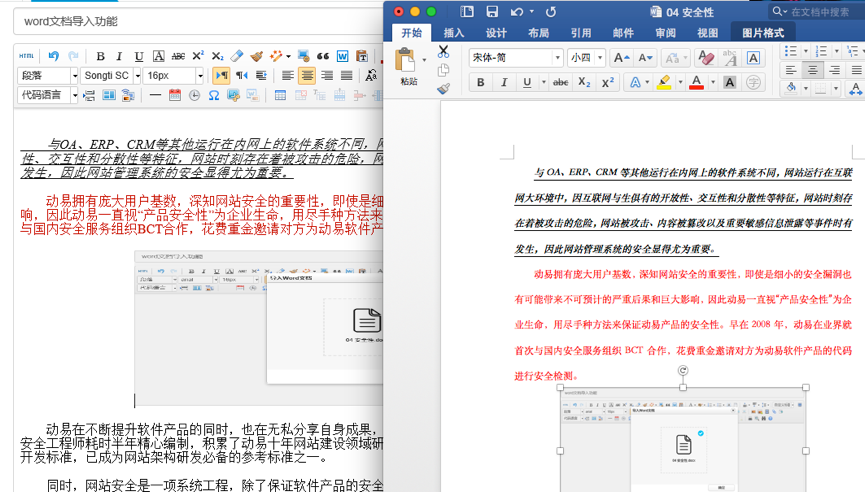Insert special character with Omega icon
Image resolution: width=865 pixels, height=492 pixels.
pyautogui.click(x=212, y=95)
